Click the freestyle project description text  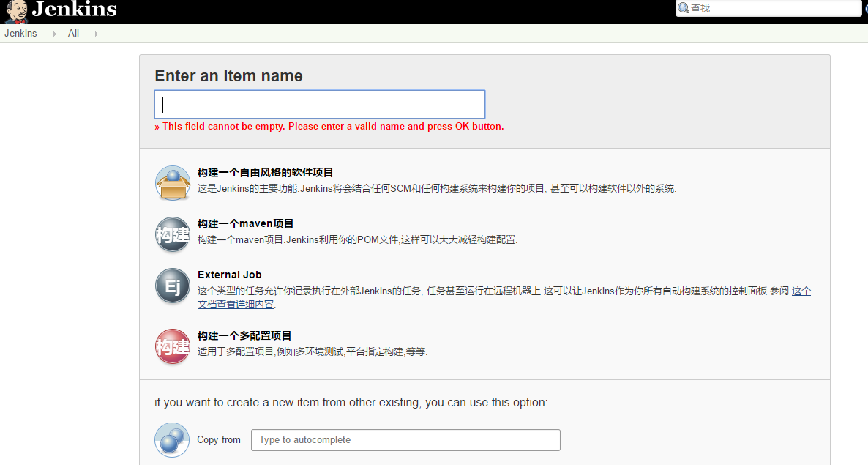[437, 188]
